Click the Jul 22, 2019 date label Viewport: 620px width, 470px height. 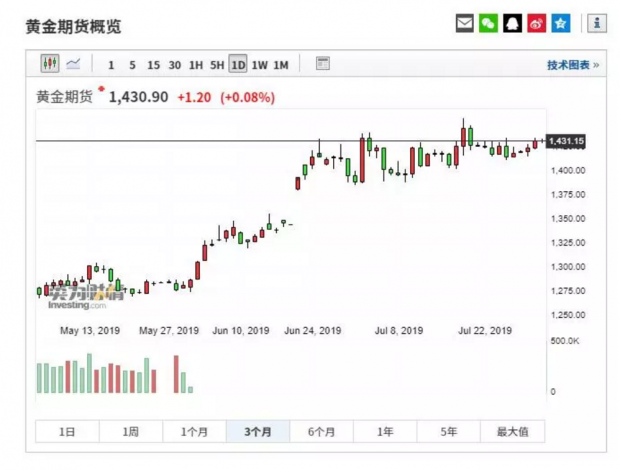pyautogui.click(x=485, y=330)
